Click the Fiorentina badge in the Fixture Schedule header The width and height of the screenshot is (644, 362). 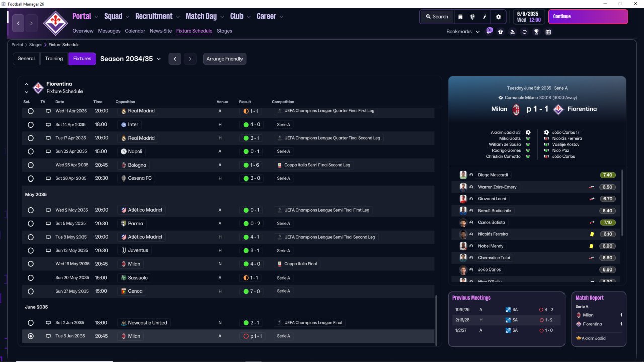[38, 87]
